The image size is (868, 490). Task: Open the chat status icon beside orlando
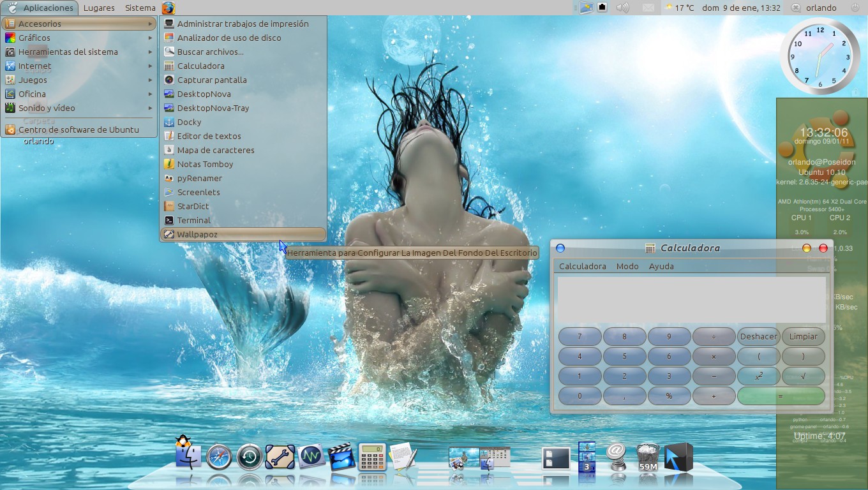796,8
